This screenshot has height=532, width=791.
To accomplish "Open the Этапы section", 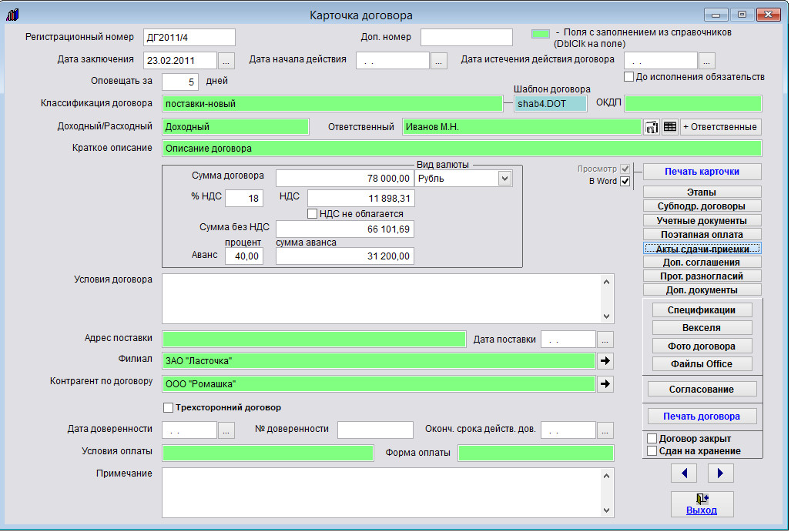I will click(x=702, y=192).
